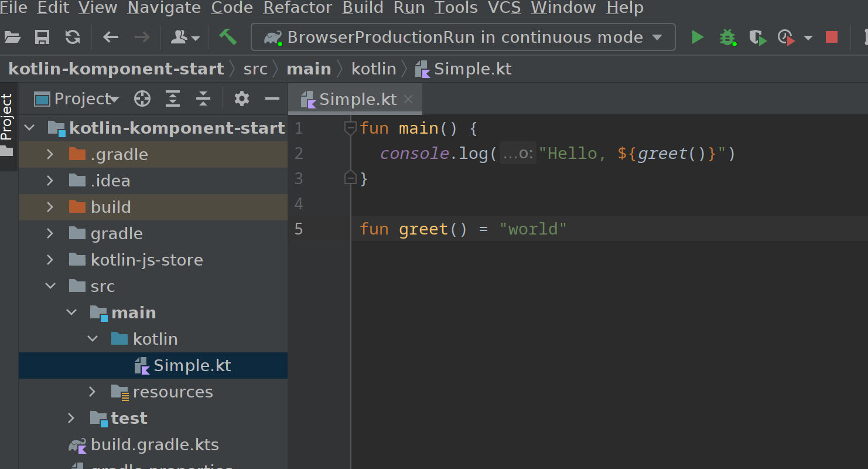This screenshot has width=868, height=469.
Task: Click the green Run button
Action: pyautogui.click(x=697, y=38)
